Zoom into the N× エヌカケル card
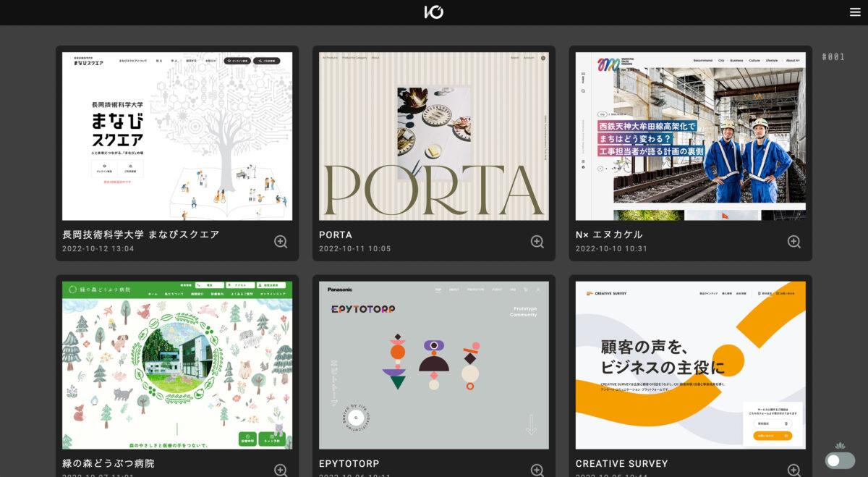The image size is (868, 477). tap(793, 242)
